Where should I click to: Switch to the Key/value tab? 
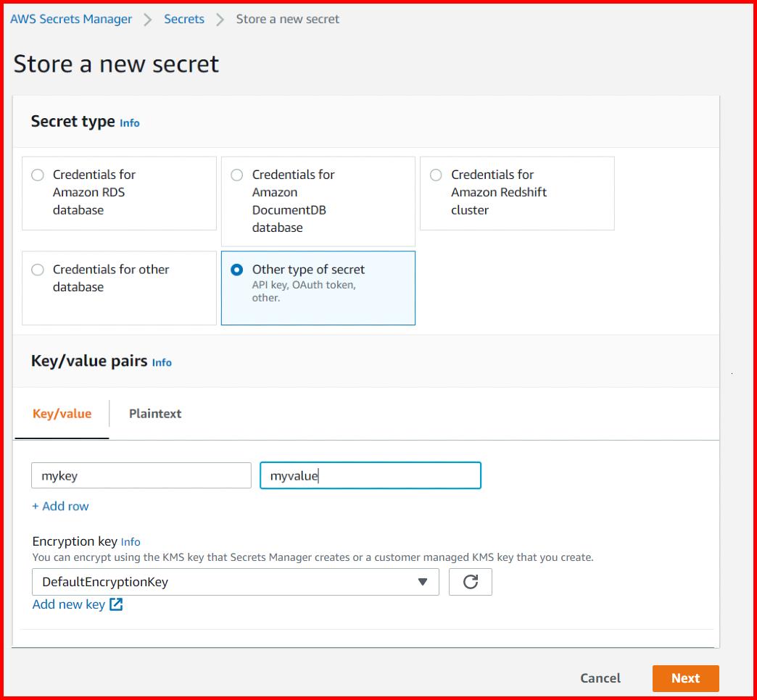[61, 413]
